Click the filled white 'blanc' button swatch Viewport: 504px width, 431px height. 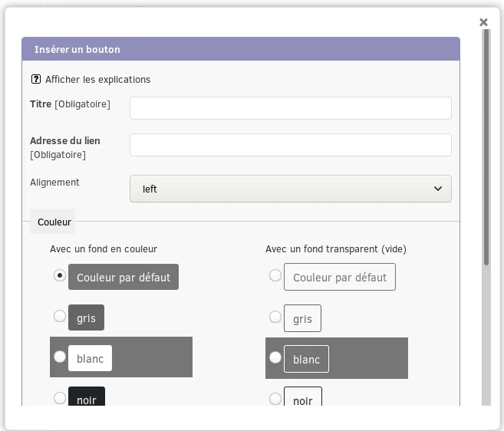tap(90, 358)
